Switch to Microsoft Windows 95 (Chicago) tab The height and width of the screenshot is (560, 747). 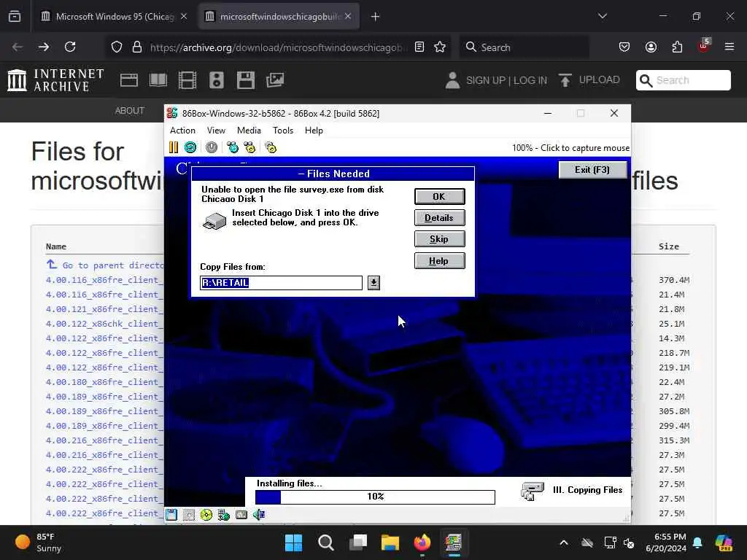[x=114, y=17]
